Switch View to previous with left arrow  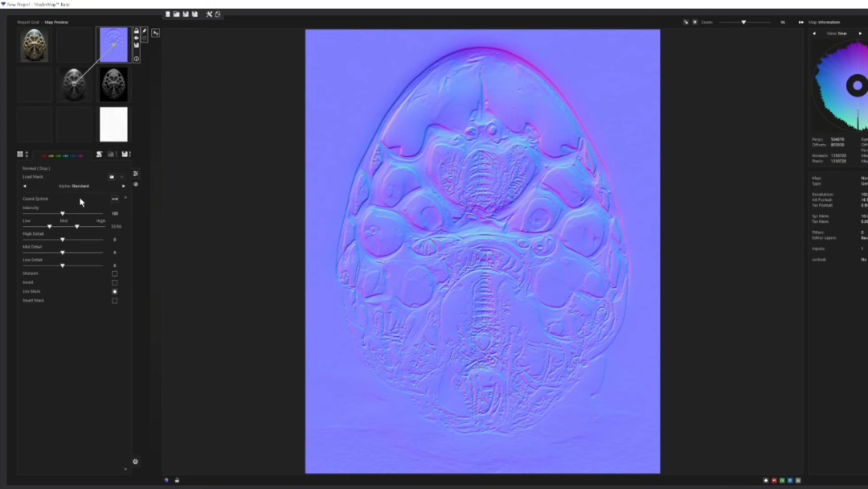pyautogui.click(x=814, y=33)
